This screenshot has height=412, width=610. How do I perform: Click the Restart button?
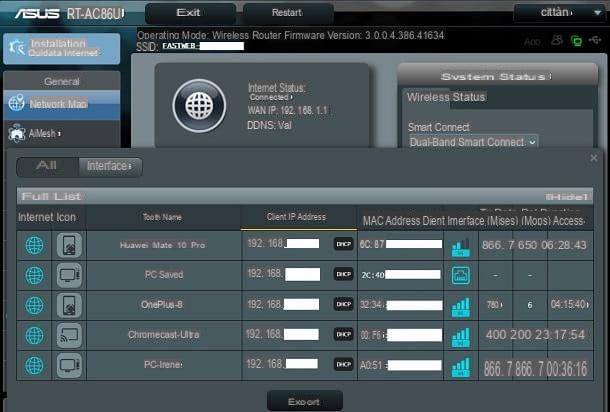(x=288, y=13)
